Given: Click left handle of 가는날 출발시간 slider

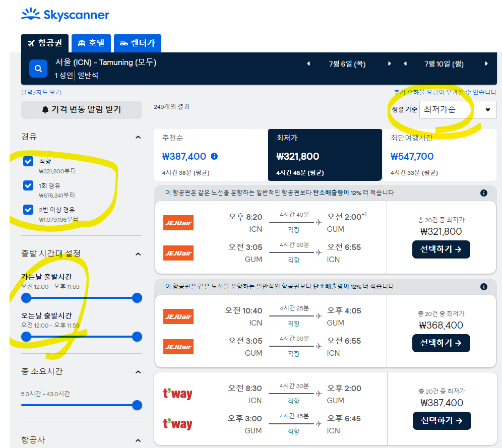Looking at the screenshot, I should [x=26, y=298].
